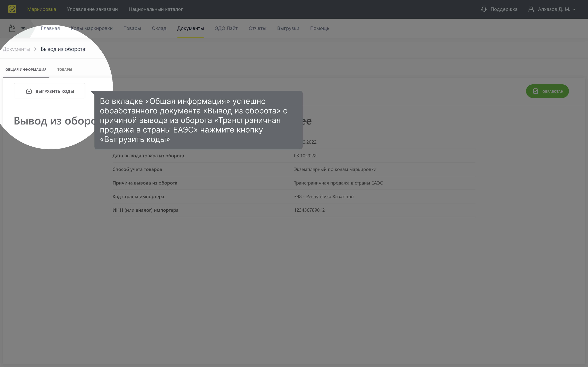The image size is (588, 367).
Task: Expand the Алхазов Д. М. account menu arrow
Action: [574, 10]
